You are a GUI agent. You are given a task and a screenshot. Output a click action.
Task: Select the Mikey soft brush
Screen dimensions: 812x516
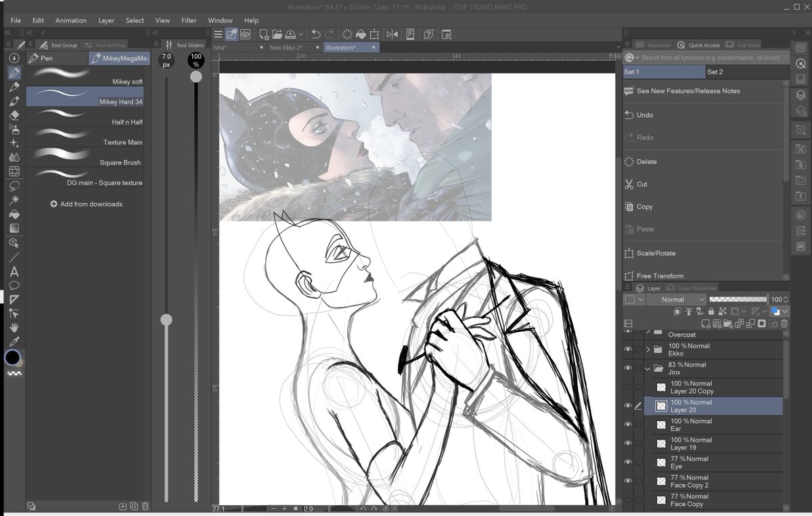pyautogui.click(x=85, y=76)
